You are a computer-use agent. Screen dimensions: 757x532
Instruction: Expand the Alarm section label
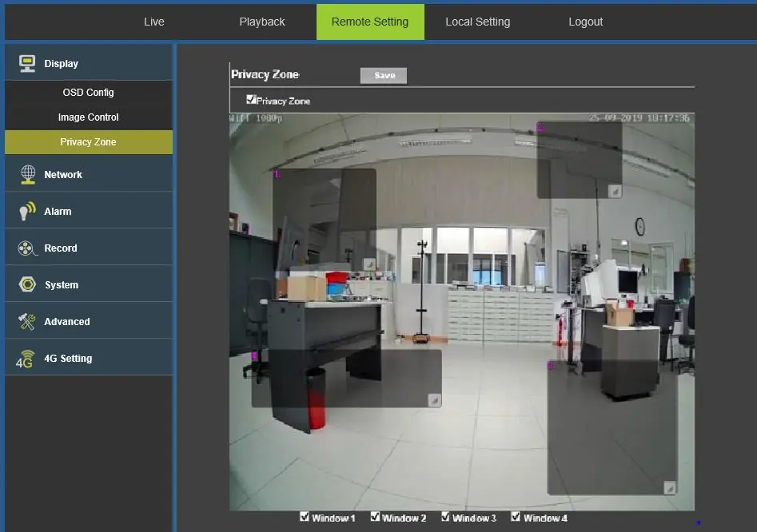pos(58,211)
